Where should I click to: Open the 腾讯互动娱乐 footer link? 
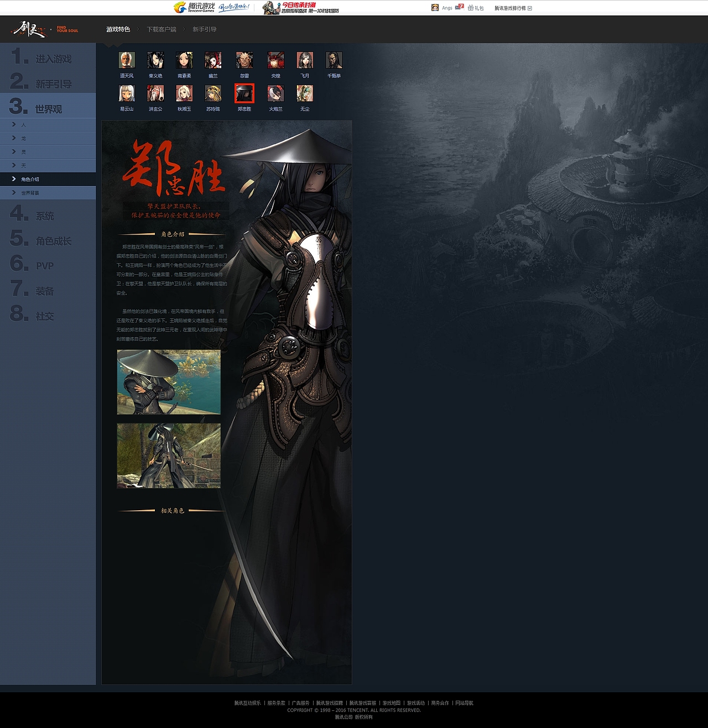[247, 703]
